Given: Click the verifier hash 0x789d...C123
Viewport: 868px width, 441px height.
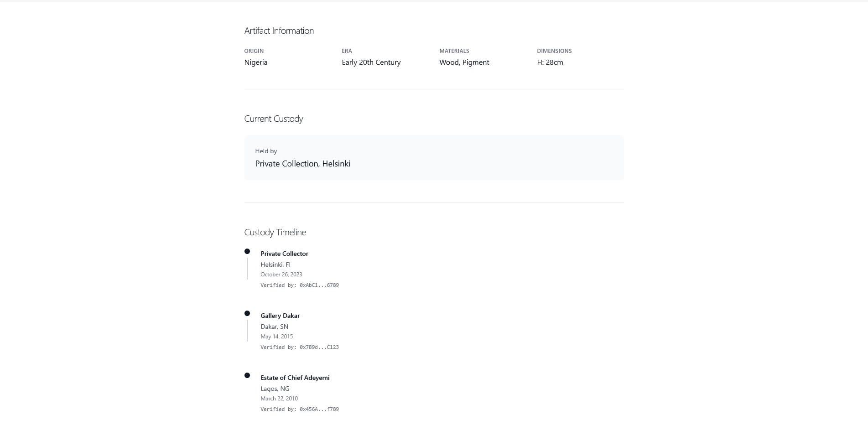Looking at the screenshot, I should click(319, 347).
